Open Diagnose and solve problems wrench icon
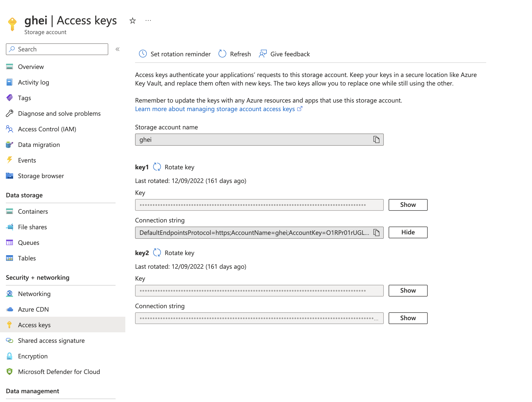This screenshot has width=532, height=402. (9, 113)
